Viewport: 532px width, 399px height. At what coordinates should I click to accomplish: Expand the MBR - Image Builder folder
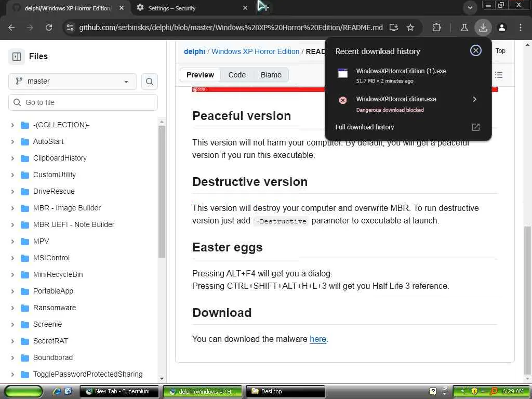point(12,208)
